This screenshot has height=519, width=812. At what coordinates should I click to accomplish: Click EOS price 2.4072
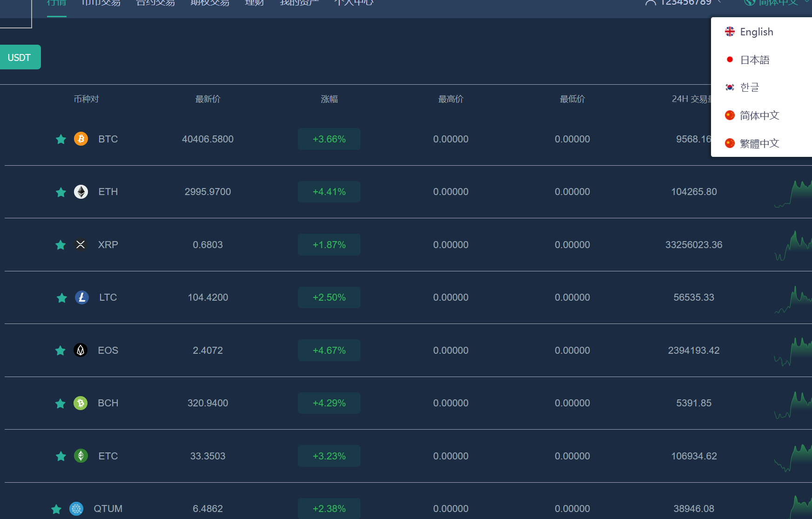208,350
